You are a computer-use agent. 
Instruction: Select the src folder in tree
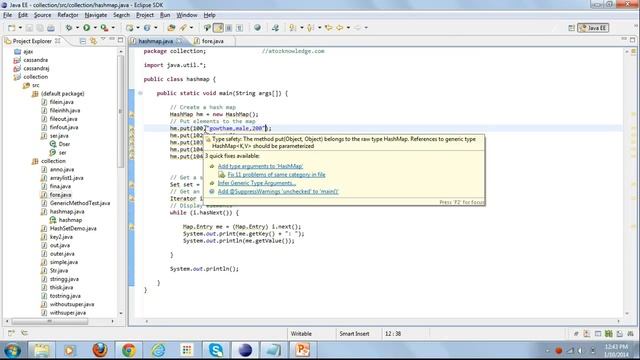pyautogui.click(x=36, y=85)
